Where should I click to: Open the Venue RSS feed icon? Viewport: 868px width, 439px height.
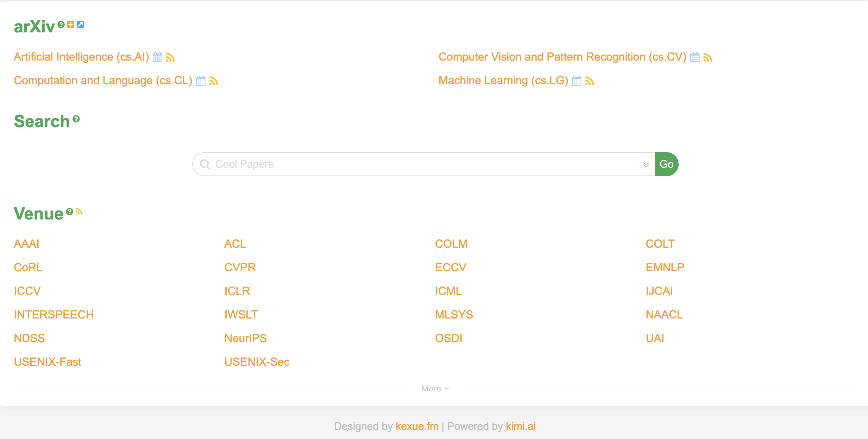pos(79,211)
